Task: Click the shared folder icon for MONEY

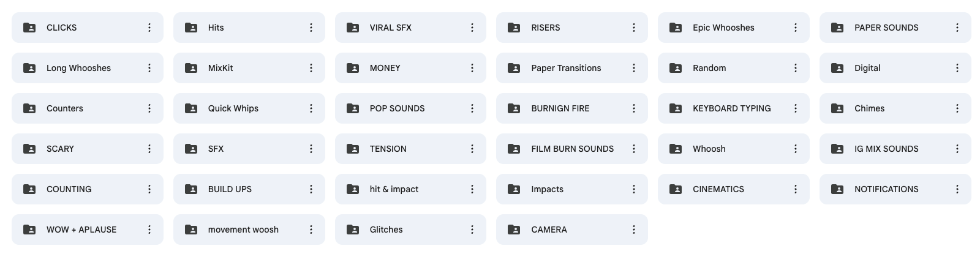Action: (x=353, y=68)
